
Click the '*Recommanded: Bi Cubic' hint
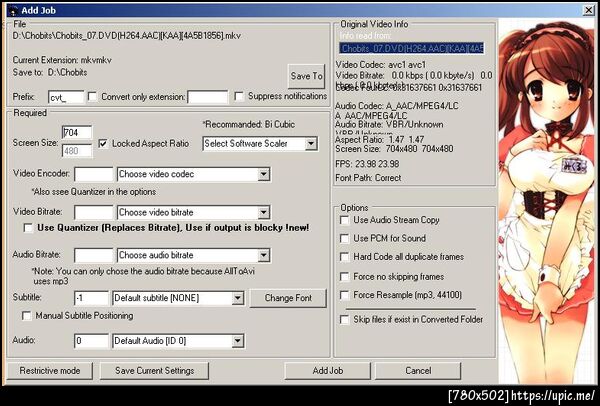249,124
